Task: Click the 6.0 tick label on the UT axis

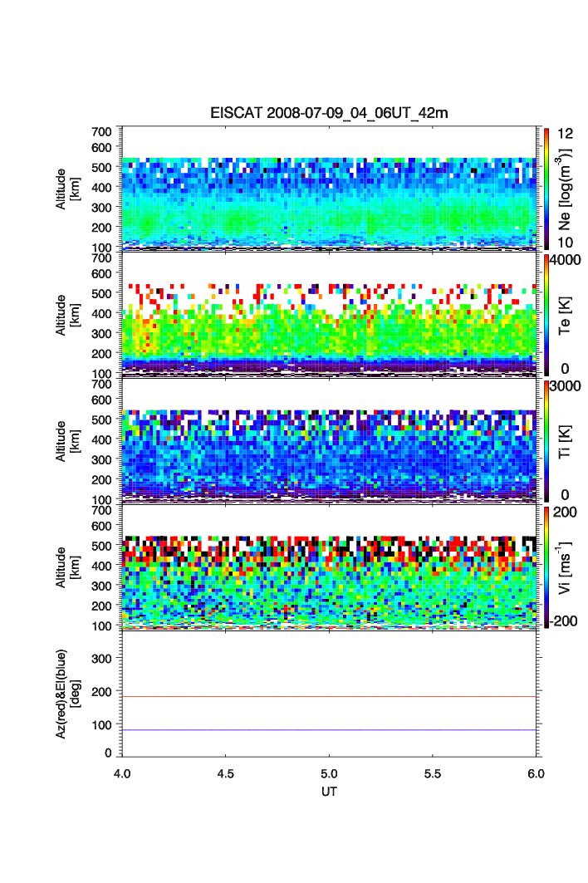Action: tap(537, 773)
